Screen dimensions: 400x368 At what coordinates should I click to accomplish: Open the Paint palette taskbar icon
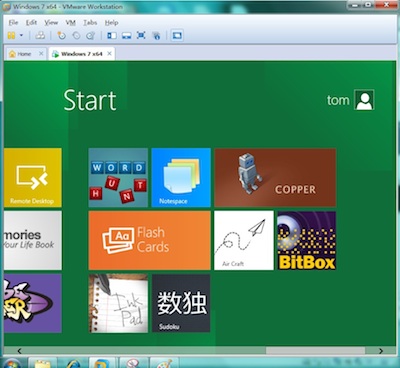coord(164,363)
